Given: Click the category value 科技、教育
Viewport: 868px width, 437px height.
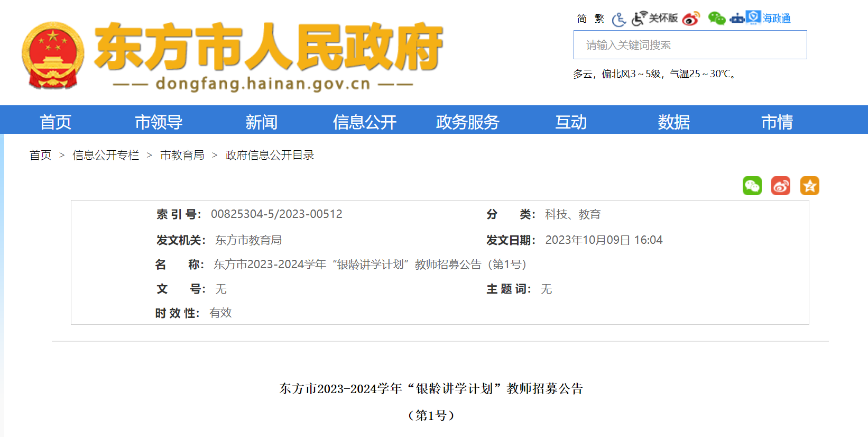Looking at the screenshot, I should tap(573, 214).
